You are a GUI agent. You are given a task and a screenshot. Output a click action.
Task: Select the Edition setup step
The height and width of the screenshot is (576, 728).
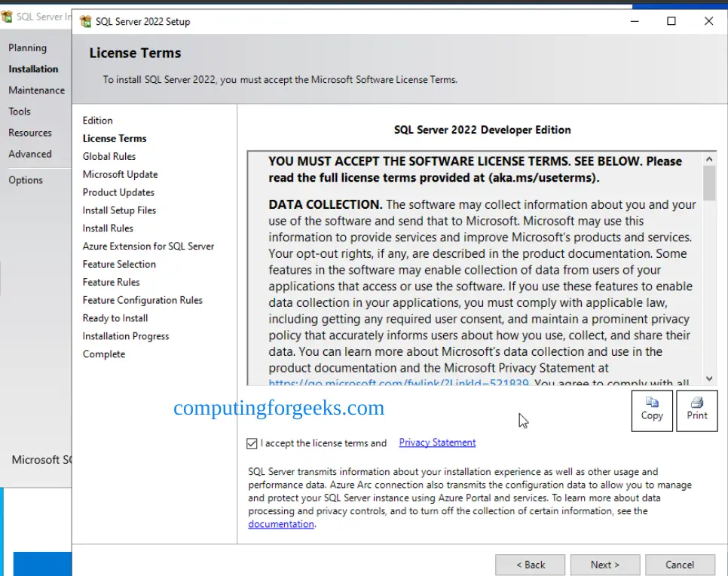(x=97, y=121)
